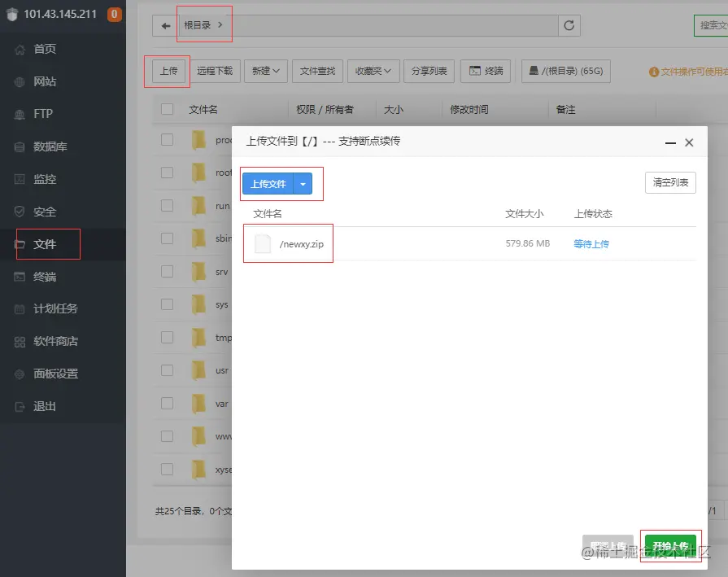This screenshot has width=728, height=577.
Task: Click 清空列表 to clear the upload list
Action: 669,183
